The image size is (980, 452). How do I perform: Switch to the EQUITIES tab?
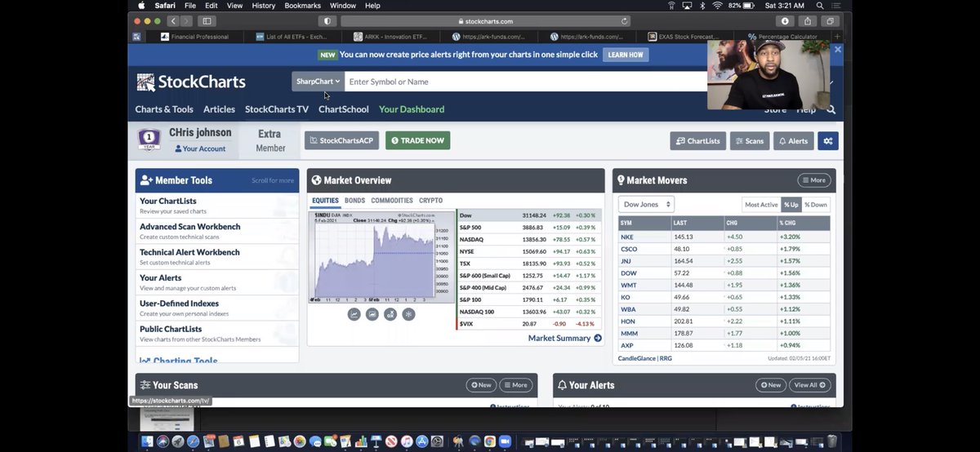[x=325, y=201]
